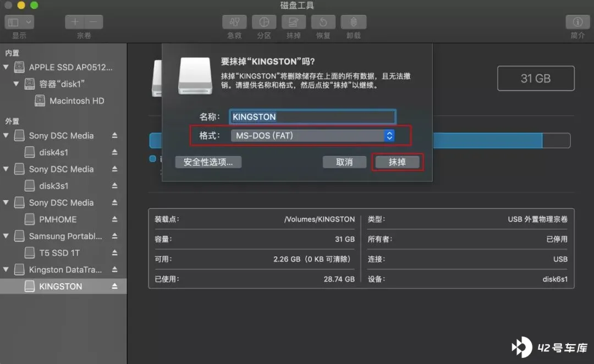The width and height of the screenshot is (594, 364).
Task: Click the remove volume minus button
Action: (x=94, y=22)
